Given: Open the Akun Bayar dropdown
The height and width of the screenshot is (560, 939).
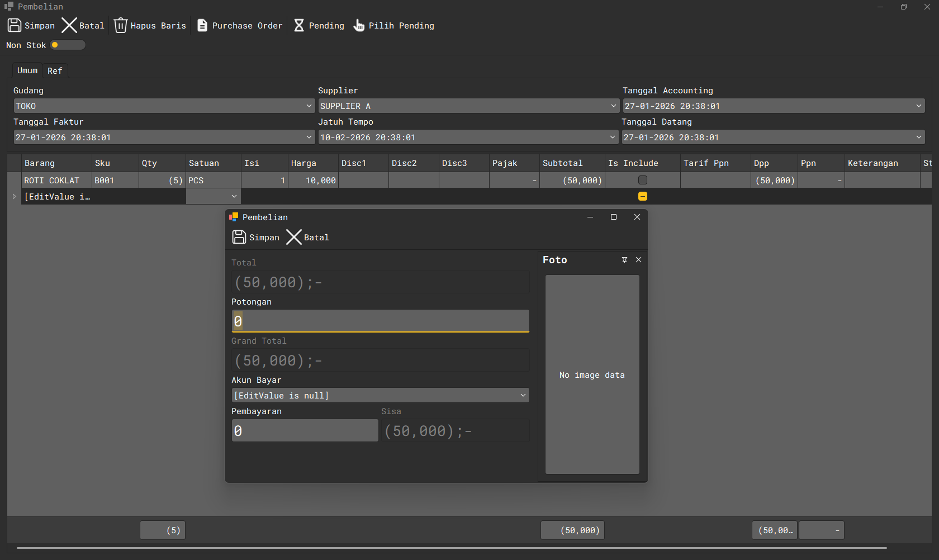Looking at the screenshot, I should click(x=523, y=396).
